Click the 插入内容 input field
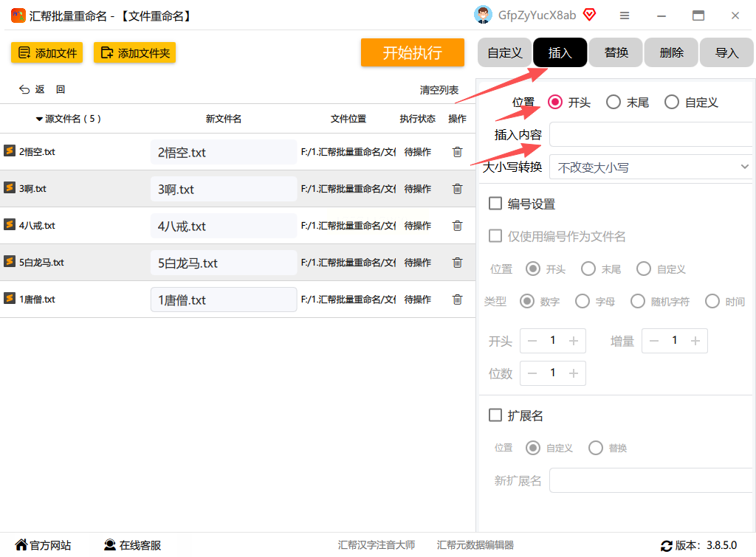 point(650,134)
